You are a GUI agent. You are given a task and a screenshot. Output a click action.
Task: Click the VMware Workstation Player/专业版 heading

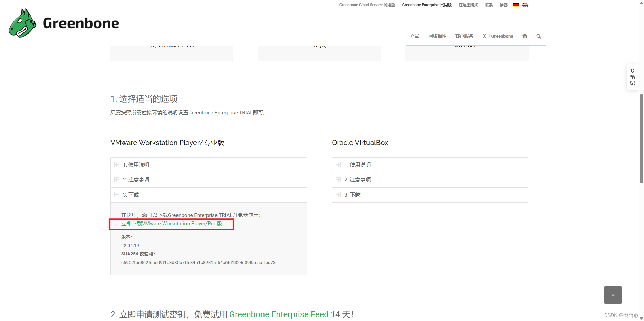point(167,143)
